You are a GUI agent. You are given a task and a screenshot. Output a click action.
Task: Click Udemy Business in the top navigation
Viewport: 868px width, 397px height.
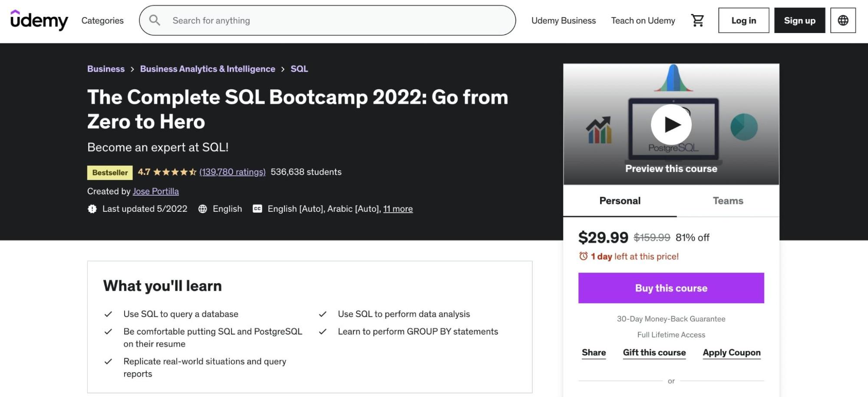pyautogui.click(x=563, y=20)
